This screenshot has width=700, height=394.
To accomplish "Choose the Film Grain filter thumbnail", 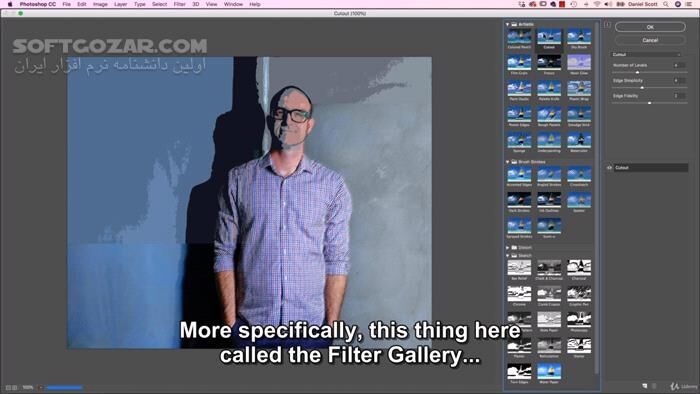I will [x=519, y=62].
